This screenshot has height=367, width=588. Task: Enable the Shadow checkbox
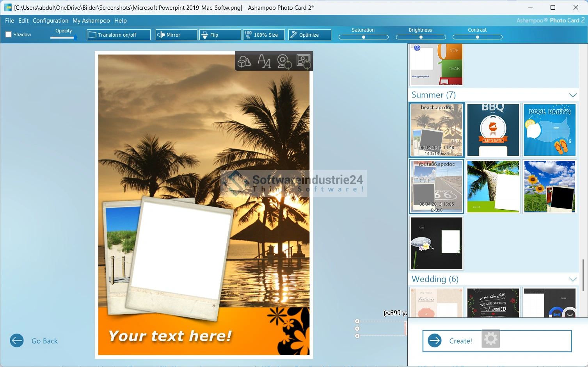[x=8, y=35]
